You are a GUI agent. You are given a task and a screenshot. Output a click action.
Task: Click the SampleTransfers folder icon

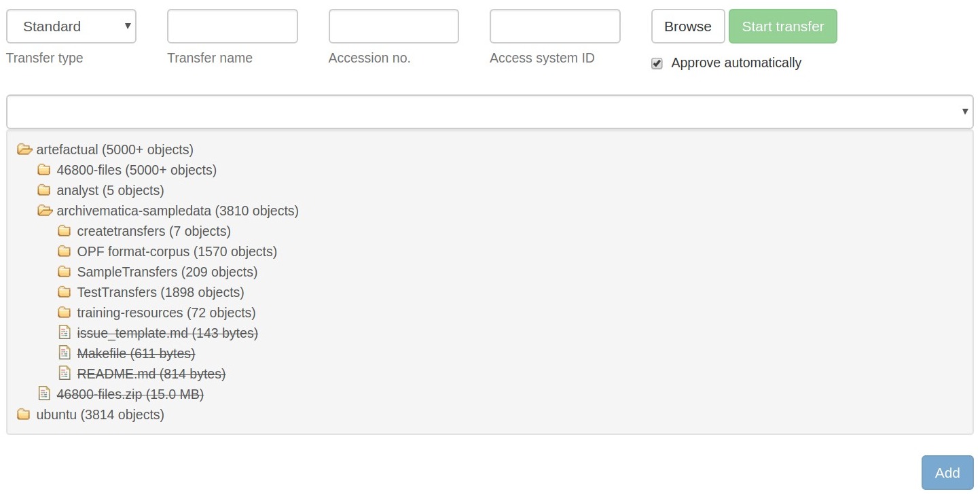[65, 271]
